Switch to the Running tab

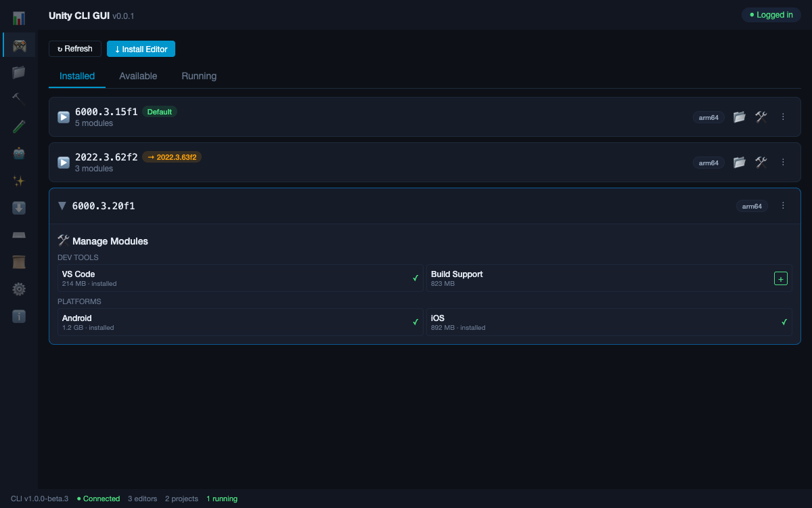pos(199,77)
